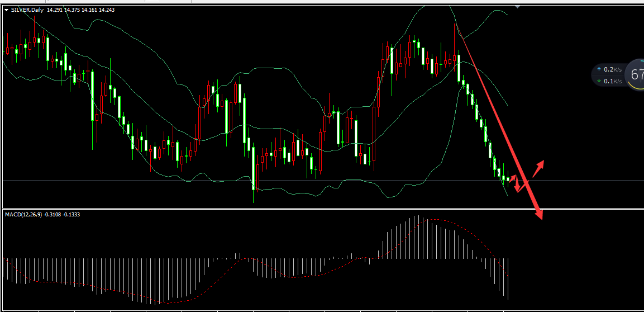Click the small red downward arrow near last candle
This screenshot has width=644, height=312.
517,188
